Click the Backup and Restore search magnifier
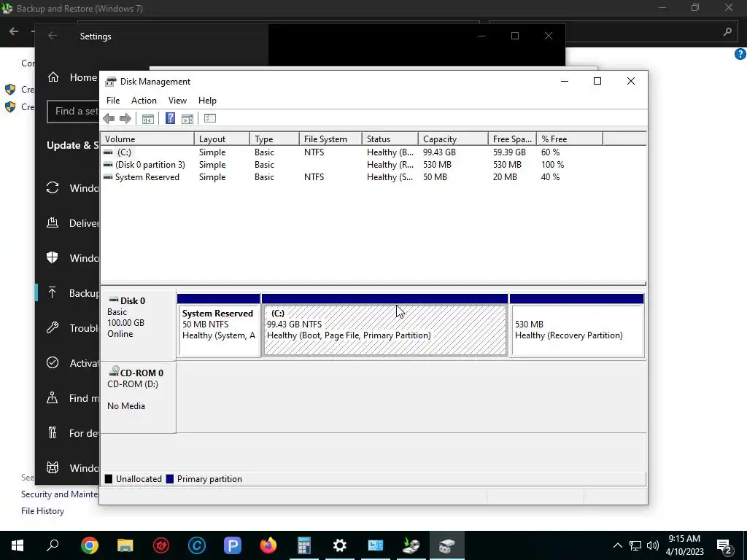Screen dimensions: 747x560 (727, 32)
